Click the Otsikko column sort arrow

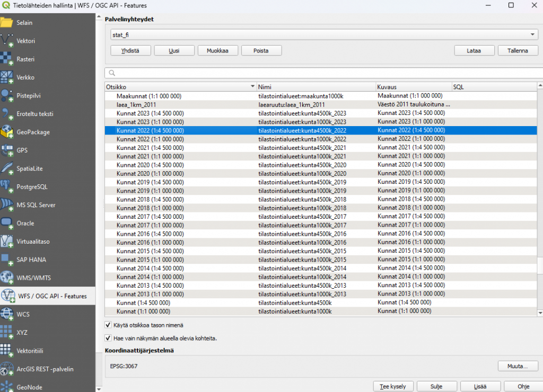point(252,86)
